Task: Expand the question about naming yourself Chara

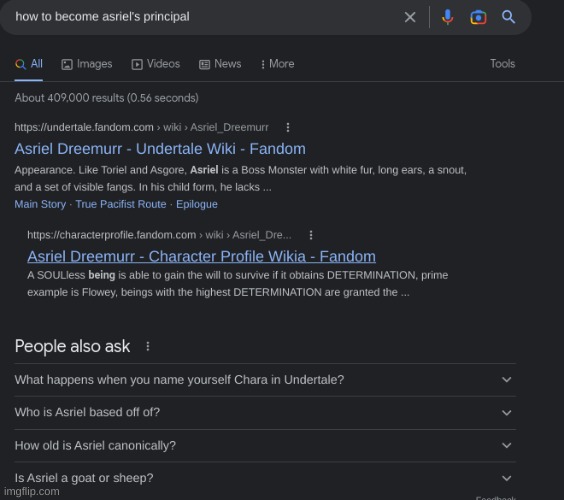Action: (265, 380)
